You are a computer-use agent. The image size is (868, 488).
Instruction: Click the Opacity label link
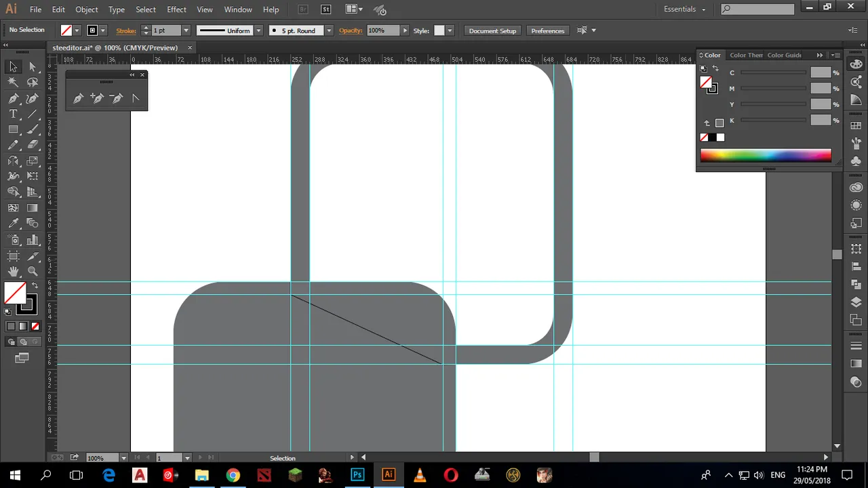click(351, 30)
